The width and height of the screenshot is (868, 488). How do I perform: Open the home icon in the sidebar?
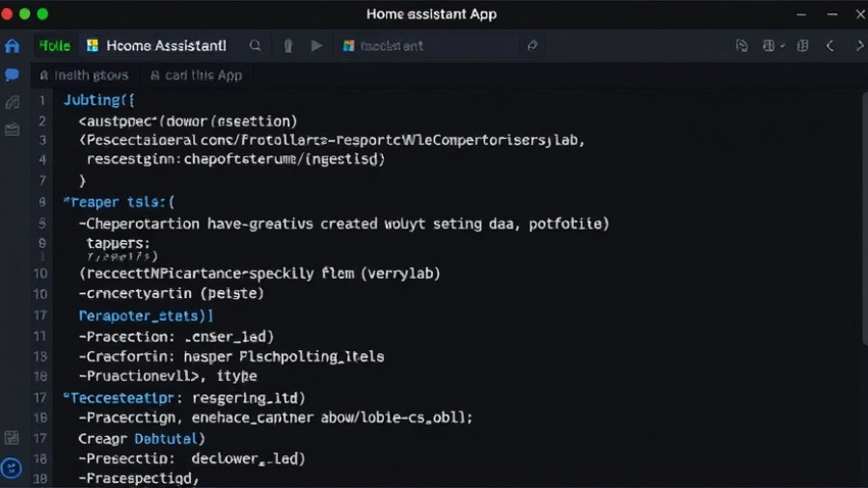13,46
